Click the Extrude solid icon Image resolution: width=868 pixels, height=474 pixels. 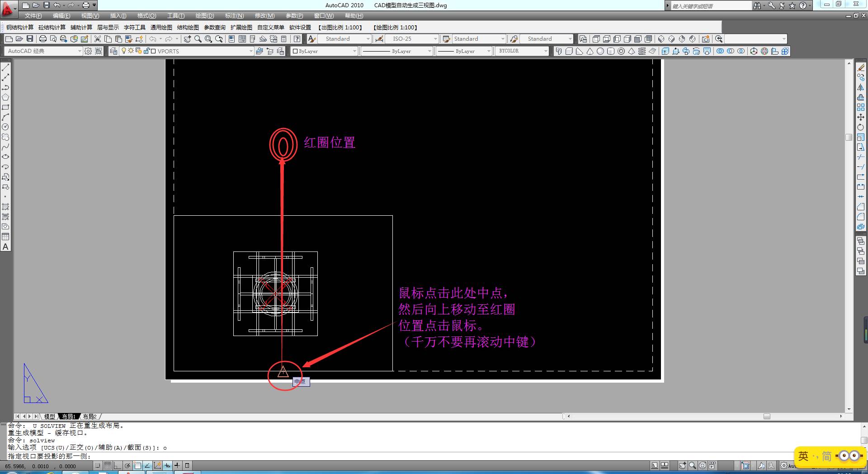tap(665, 51)
